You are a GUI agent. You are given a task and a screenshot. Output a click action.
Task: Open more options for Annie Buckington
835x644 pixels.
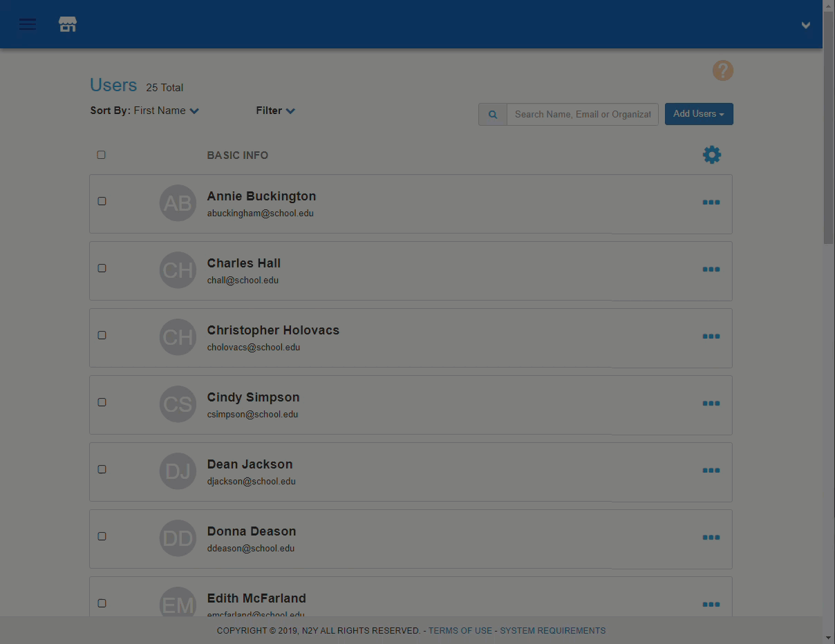click(711, 202)
